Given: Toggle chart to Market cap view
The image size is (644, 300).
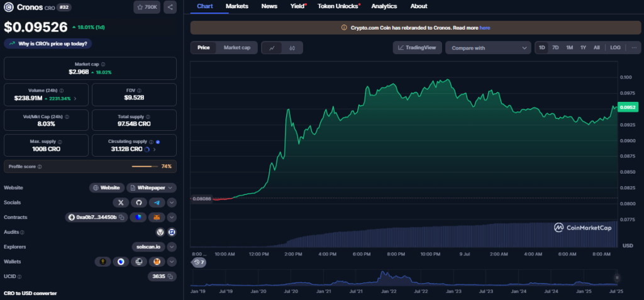Looking at the screenshot, I should [236, 48].
